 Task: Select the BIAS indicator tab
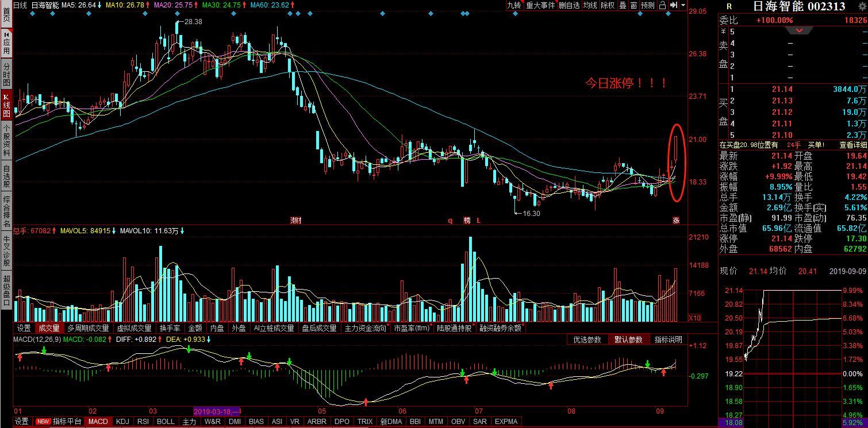(x=256, y=422)
